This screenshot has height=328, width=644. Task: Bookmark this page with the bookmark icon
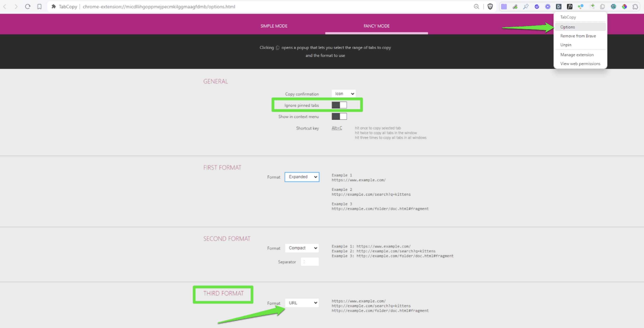click(x=39, y=6)
